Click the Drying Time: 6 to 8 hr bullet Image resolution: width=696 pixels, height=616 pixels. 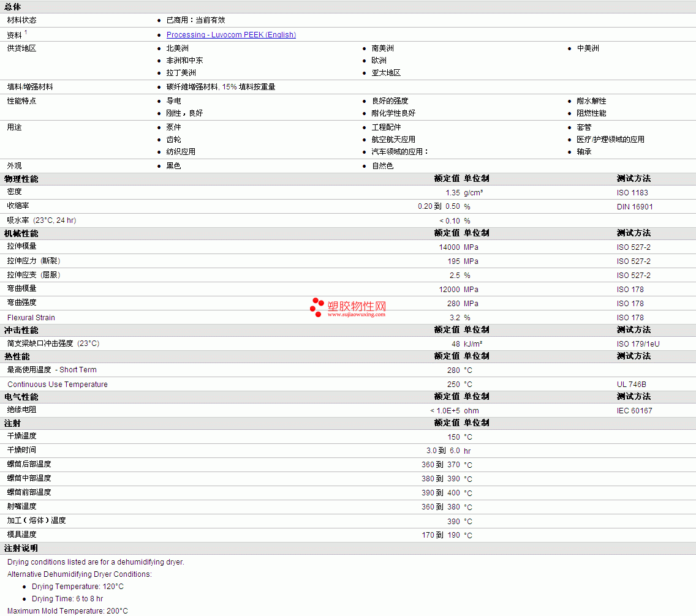[67, 599]
